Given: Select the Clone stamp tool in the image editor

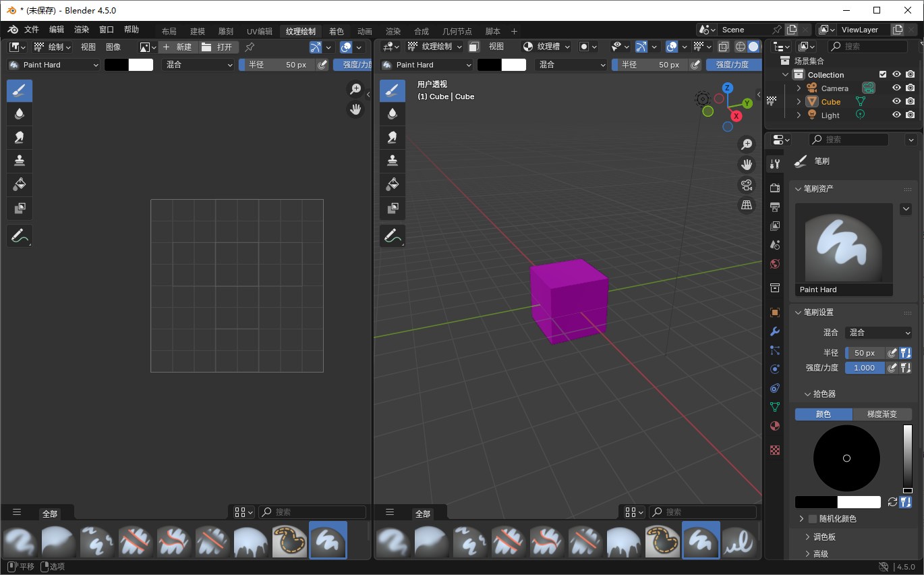Looking at the screenshot, I should pyautogui.click(x=20, y=161).
